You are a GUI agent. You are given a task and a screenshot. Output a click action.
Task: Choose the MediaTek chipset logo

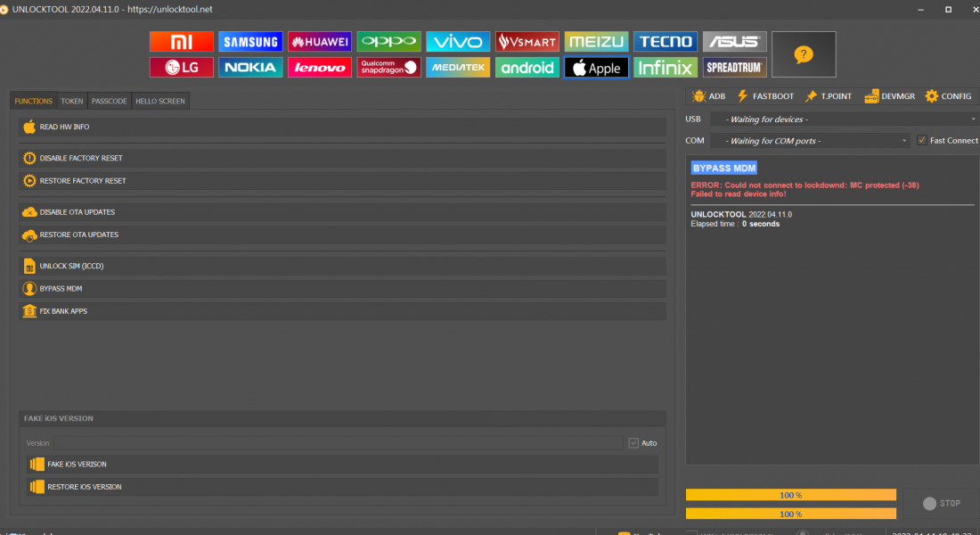click(x=458, y=67)
